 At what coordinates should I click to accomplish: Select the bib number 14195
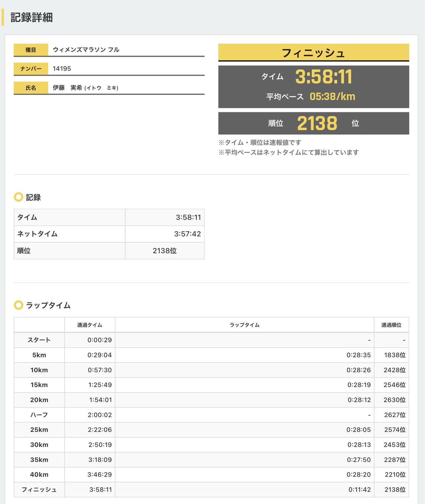pyautogui.click(x=62, y=69)
